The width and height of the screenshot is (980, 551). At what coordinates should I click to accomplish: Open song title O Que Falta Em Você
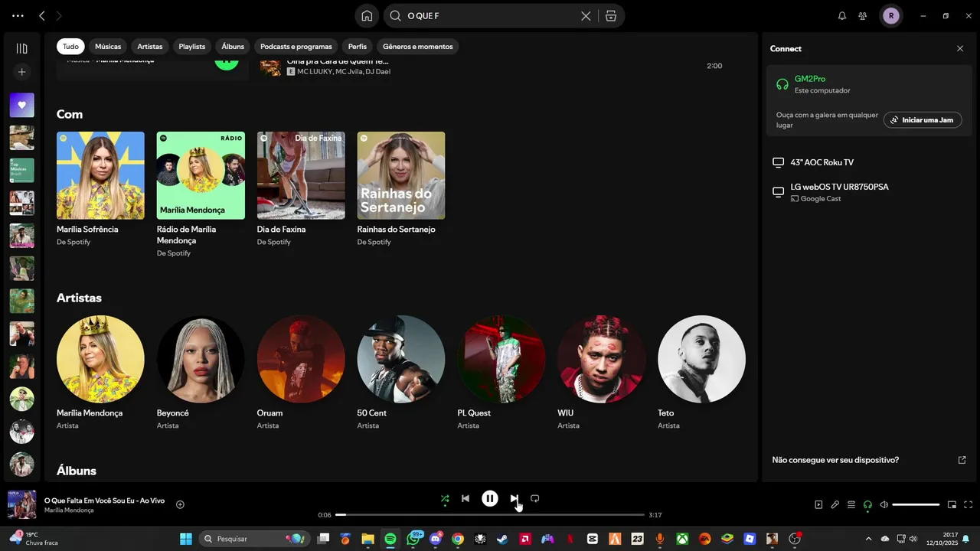(104, 500)
